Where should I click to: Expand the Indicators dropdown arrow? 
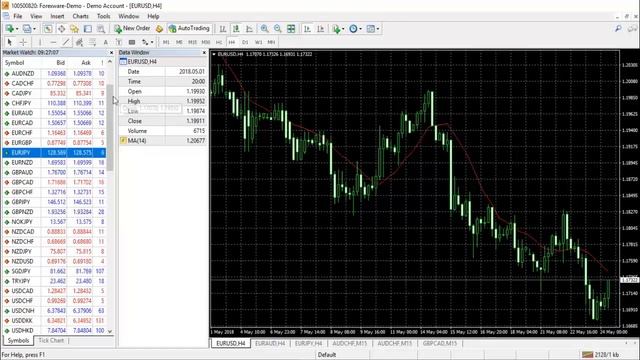343,29
